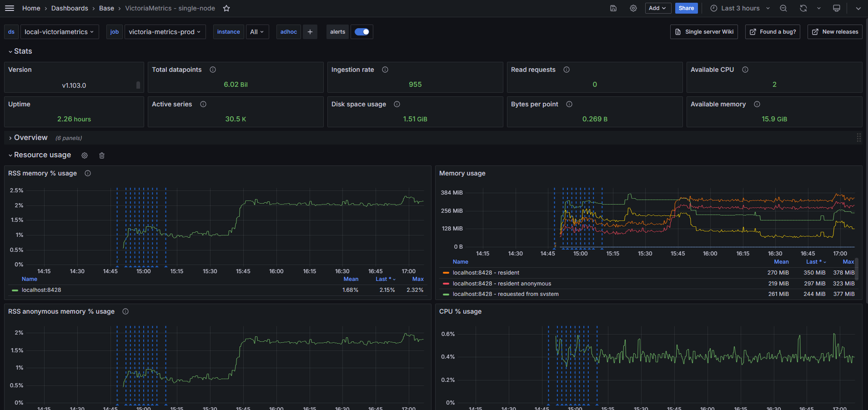This screenshot has width=868, height=410.
Task: Show Bytes per point info icon
Action: click(569, 104)
